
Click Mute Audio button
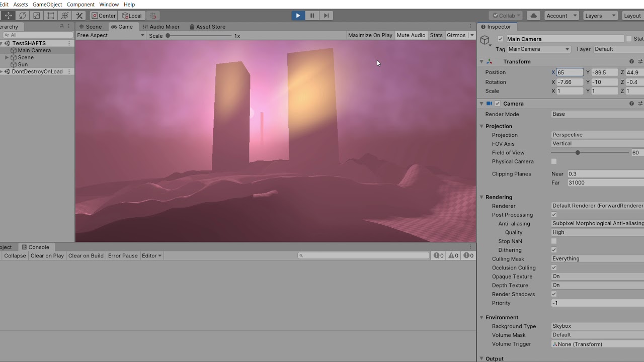click(411, 35)
